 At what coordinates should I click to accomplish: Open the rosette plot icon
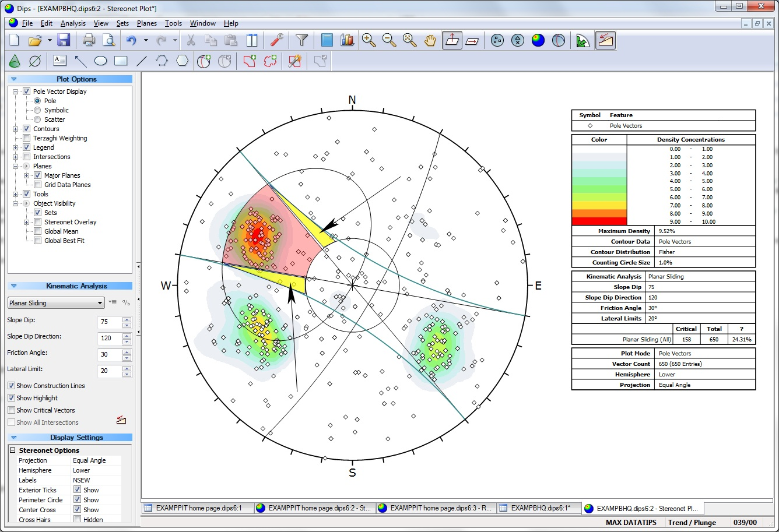pyautogui.click(x=582, y=40)
